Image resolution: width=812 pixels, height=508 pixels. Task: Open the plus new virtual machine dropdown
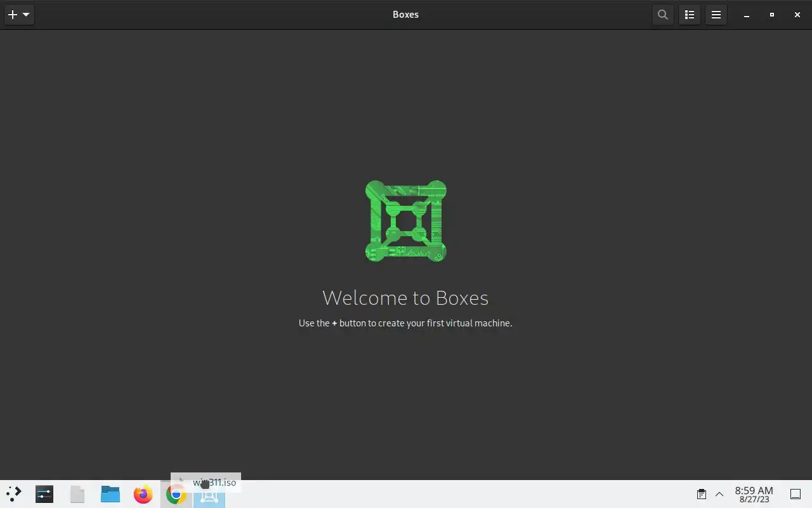(19, 15)
